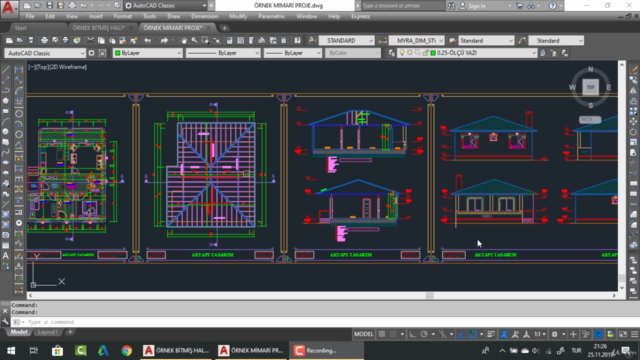Screen dimensions: 640x360
Task: Open the Dimension Style manager icon
Action: click(383, 40)
